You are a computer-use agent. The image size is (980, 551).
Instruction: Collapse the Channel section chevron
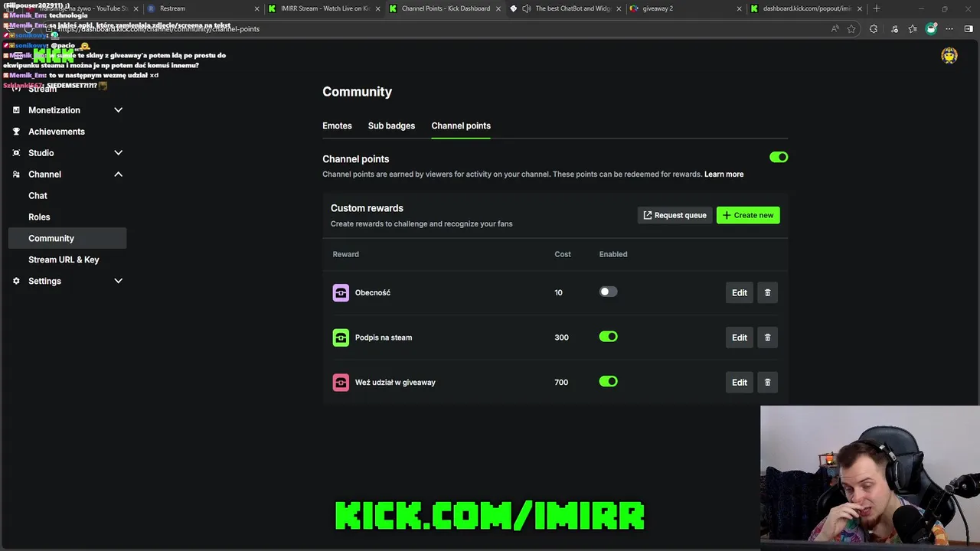point(118,174)
